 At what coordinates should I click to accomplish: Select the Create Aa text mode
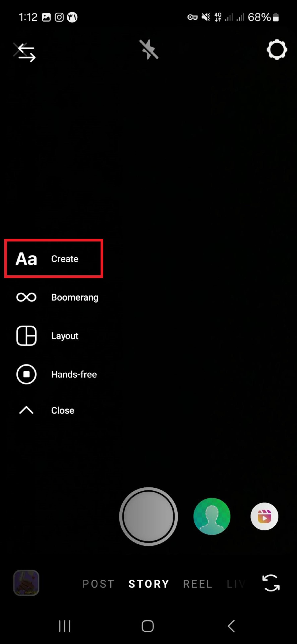54,258
